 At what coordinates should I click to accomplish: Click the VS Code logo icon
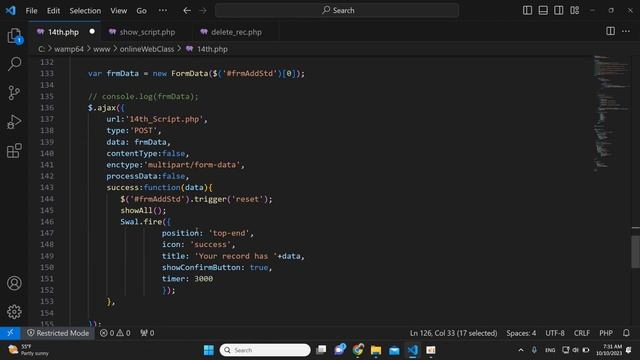[11, 10]
